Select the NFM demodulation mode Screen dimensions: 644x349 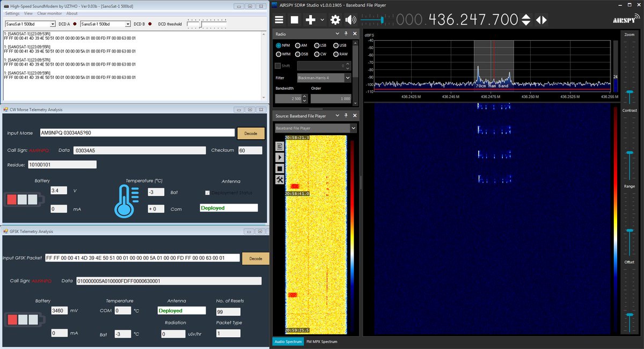click(283, 46)
